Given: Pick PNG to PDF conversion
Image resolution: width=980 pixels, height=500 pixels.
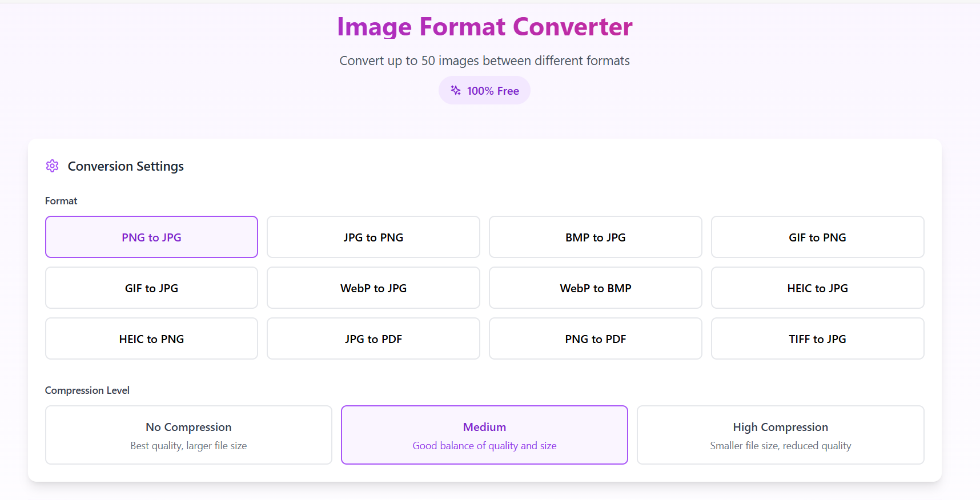Looking at the screenshot, I should [x=595, y=338].
